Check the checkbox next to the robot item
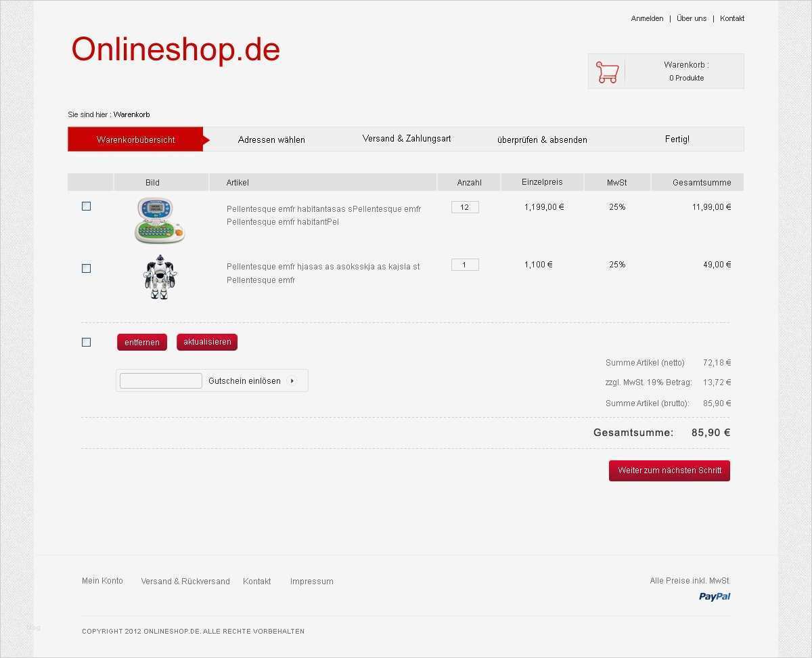812x658 pixels. (x=86, y=268)
